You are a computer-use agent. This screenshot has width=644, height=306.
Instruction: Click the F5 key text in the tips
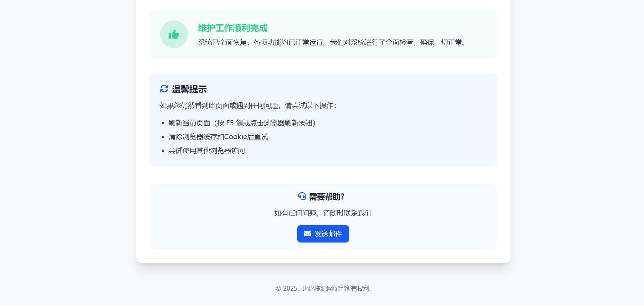[230, 123]
